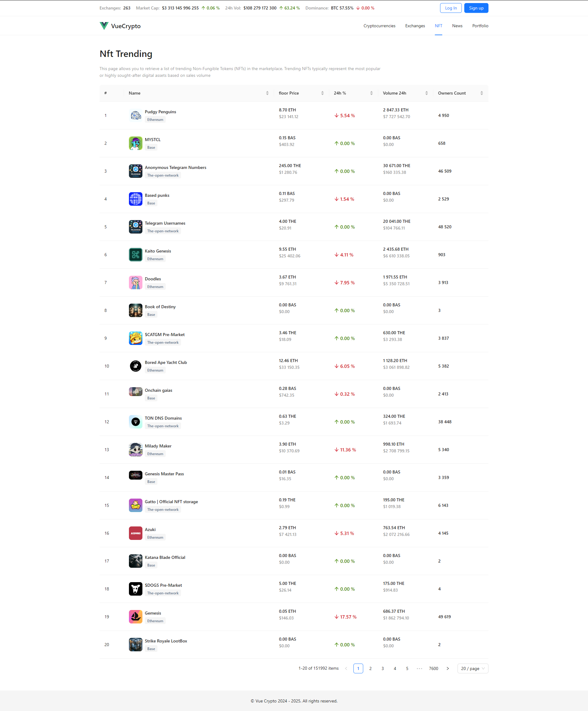
Task: Sort by floor Price column
Action: pyautogui.click(x=301, y=93)
